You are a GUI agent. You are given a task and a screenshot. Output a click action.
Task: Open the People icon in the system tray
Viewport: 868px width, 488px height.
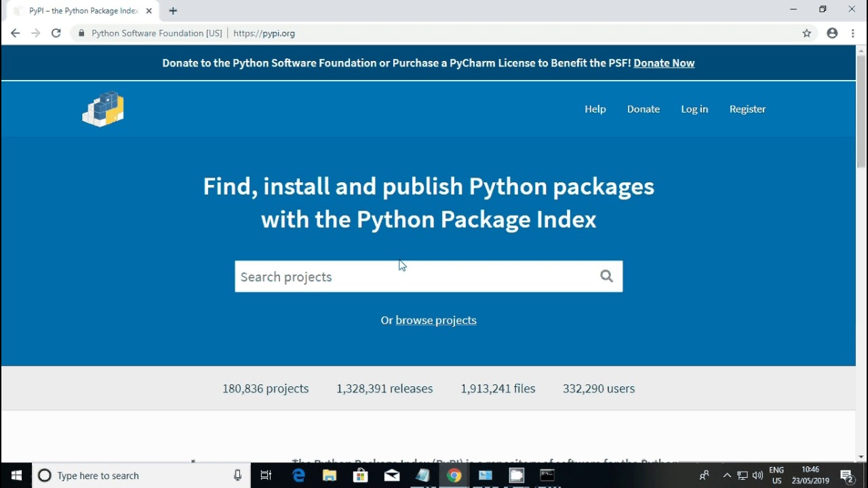point(705,475)
